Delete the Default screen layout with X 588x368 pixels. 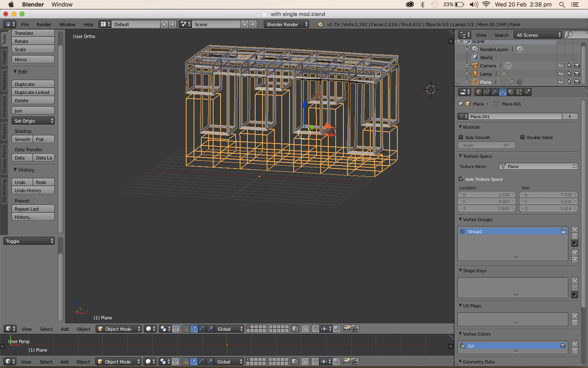pos(172,24)
